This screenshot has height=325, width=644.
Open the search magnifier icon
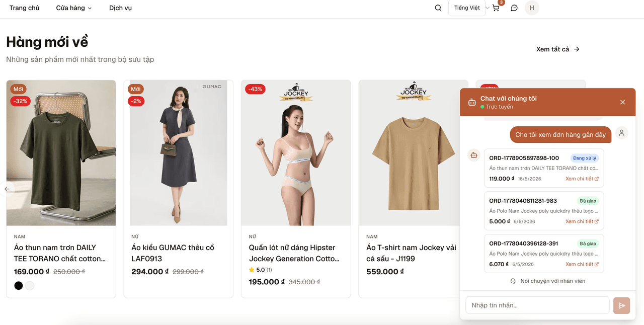(x=438, y=8)
